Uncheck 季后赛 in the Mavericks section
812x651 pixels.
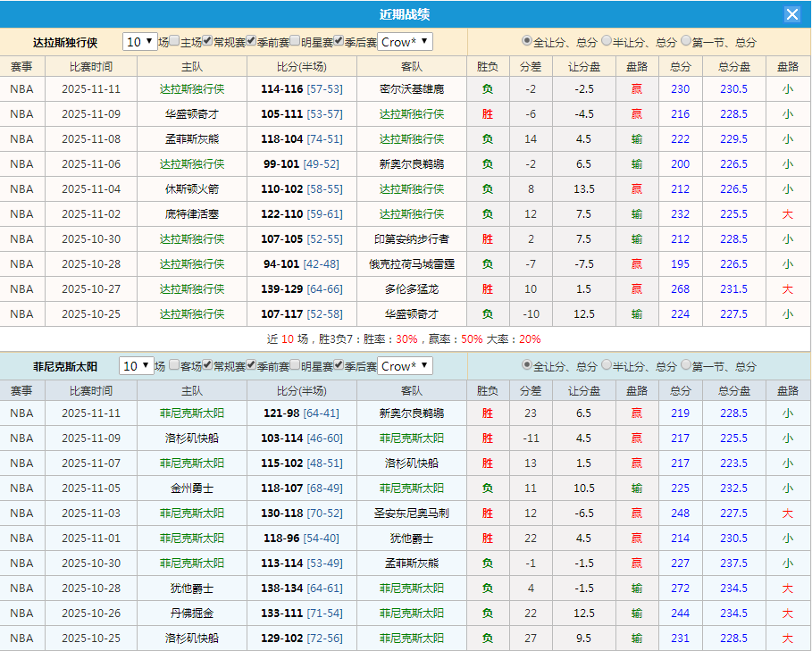point(338,40)
